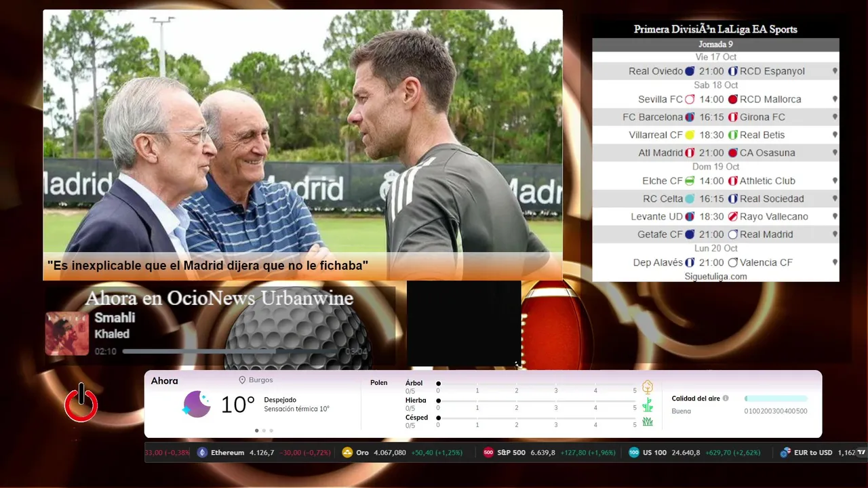
Task: Click the EUR to USD flag icon
Action: (785, 453)
